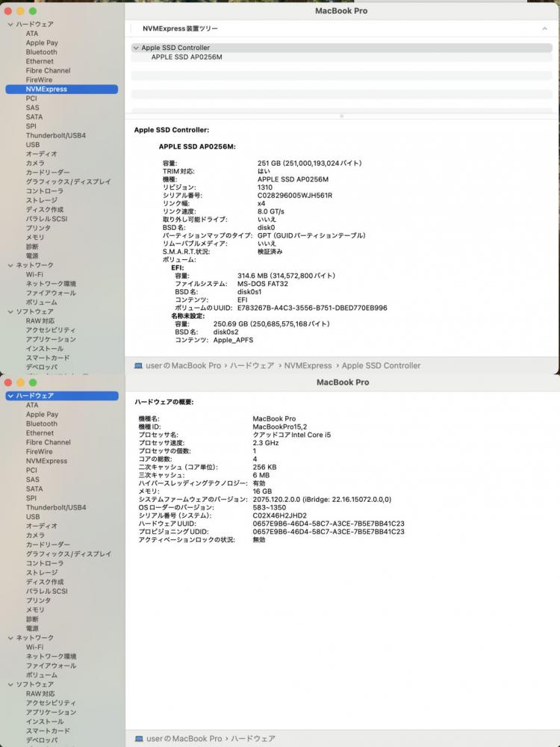Select 電源 in bottom window sidebar
The image size is (560, 747).
pos(32,629)
